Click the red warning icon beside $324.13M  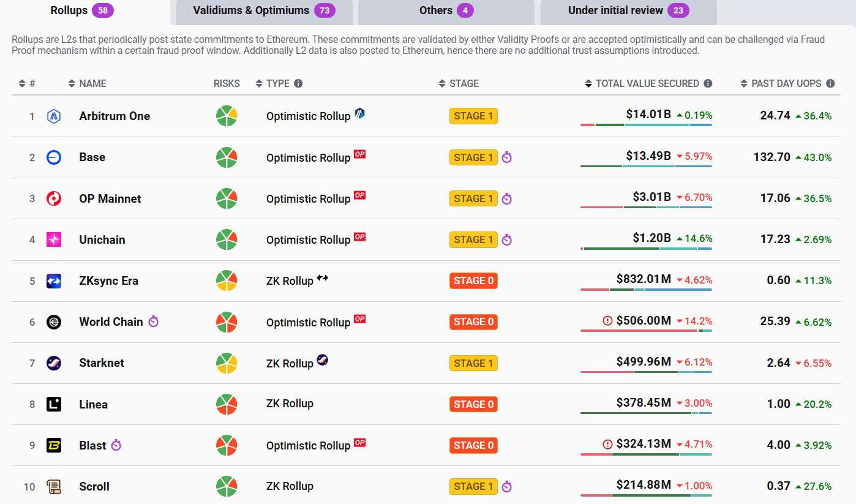[607, 445]
